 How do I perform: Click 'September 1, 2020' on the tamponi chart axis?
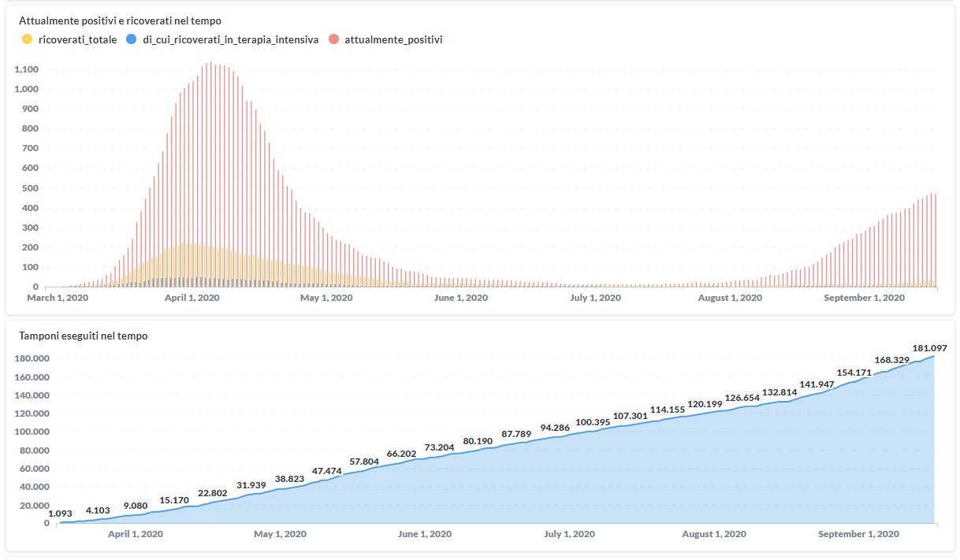pyautogui.click(x=858, y=534)
